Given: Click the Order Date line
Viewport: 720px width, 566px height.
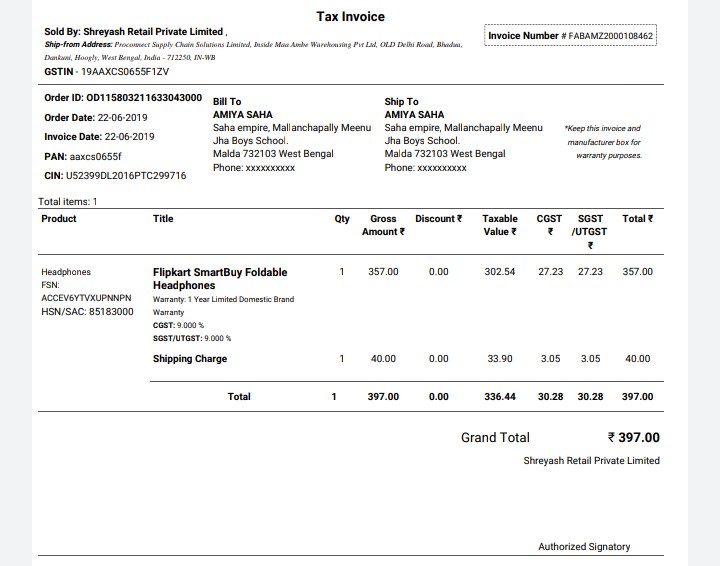Looking at the screenshot, I should [x=97, y=117].
